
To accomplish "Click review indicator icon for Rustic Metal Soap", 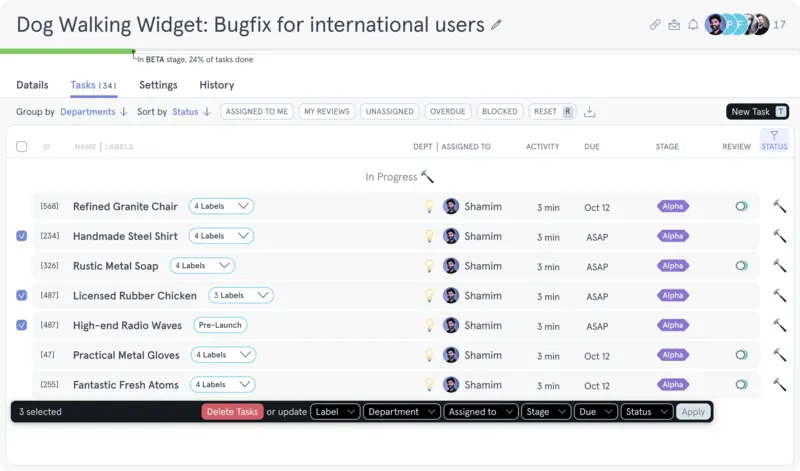I will coord(741,265).
